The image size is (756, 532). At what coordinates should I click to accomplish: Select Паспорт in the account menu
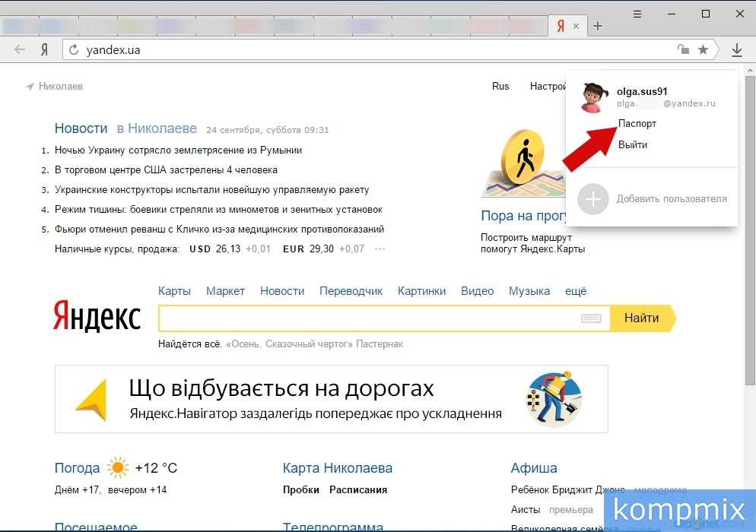point(637,123)
